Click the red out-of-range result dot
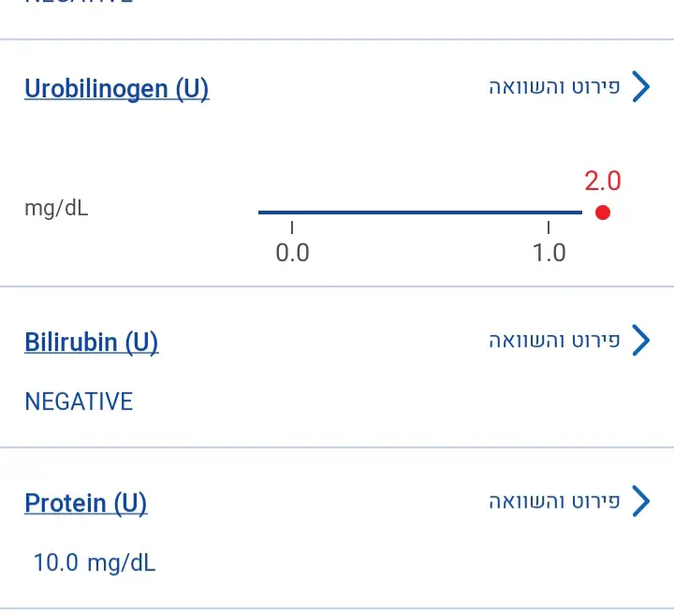 click(603, 213)
